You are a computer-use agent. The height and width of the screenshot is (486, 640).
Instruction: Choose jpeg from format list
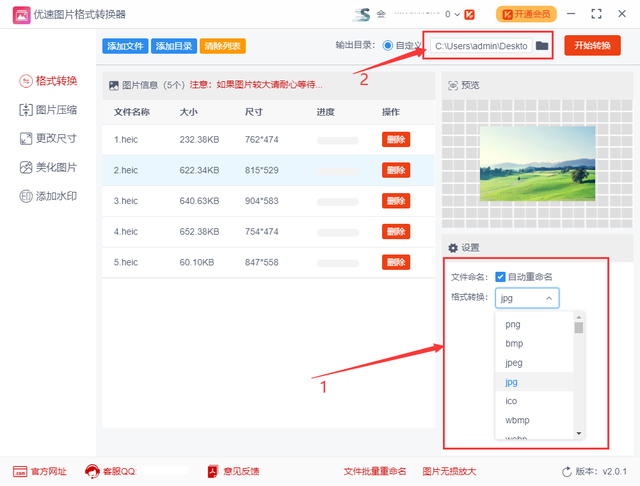coord(534,363)
